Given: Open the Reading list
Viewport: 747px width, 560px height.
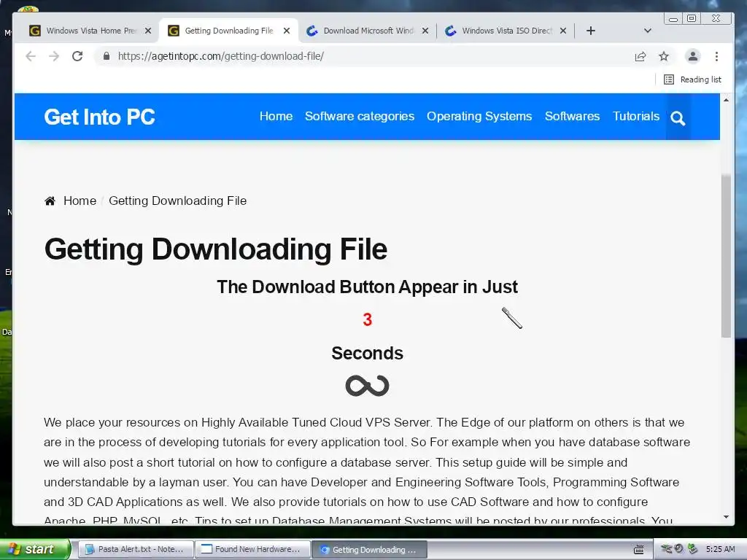Looking at the screenshot, I should point(693,79).
